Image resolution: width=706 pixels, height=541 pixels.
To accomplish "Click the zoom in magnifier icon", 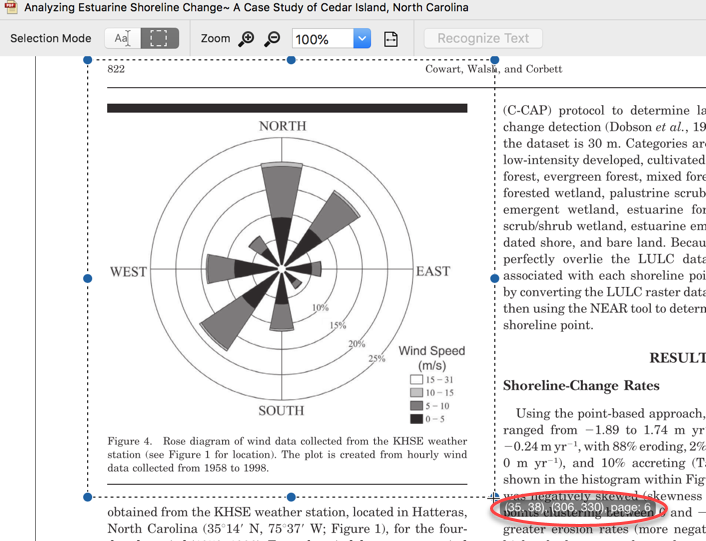I will pos(246,39).
